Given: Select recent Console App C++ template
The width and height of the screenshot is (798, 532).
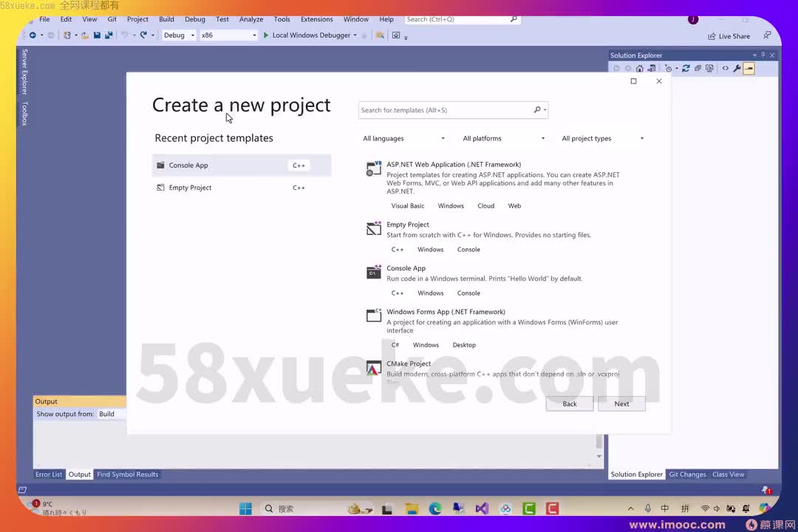Looking at the screenshot, I should pyautogui.click(x=242, y=166).
